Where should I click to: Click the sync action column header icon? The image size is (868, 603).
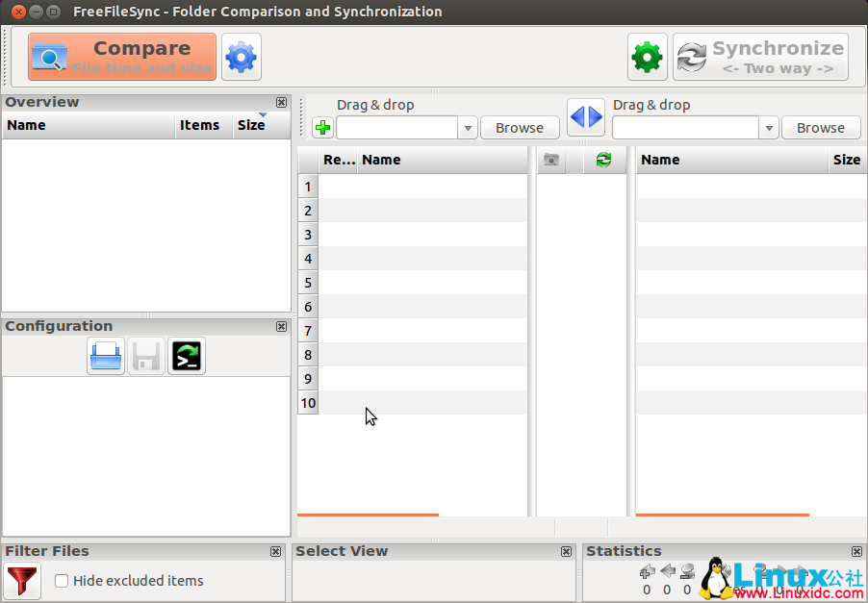tap(603, 160)
